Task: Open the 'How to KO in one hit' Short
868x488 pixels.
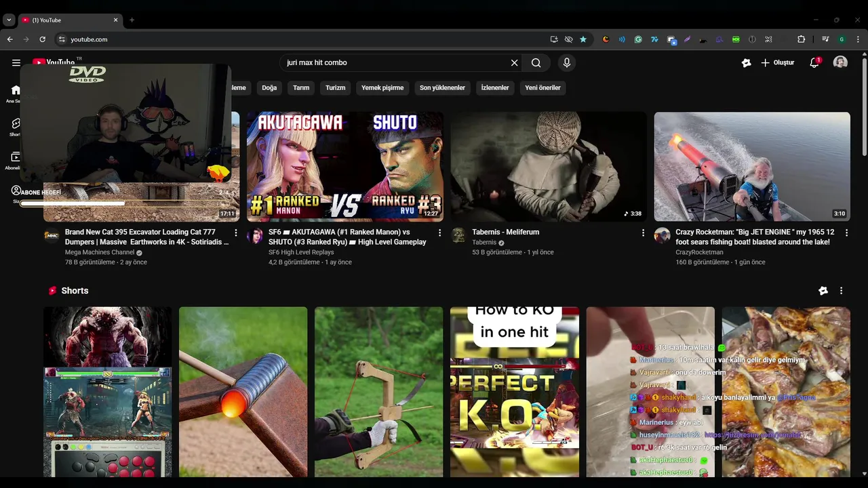Action: (x=515, y=392)
